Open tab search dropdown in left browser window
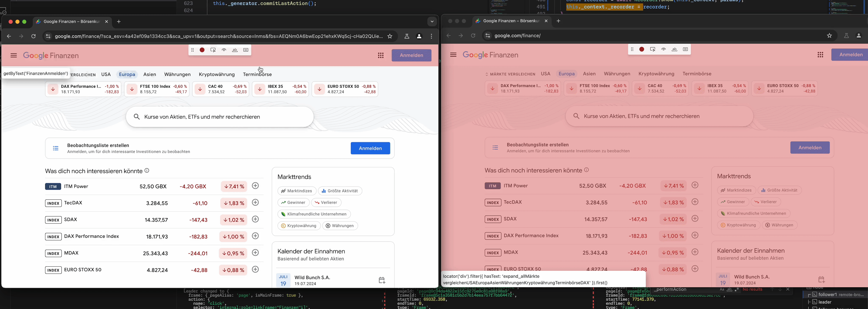Image resolution: width=868 pixels, height=309 pixels. pyautogui.click(x=432, y=22)
